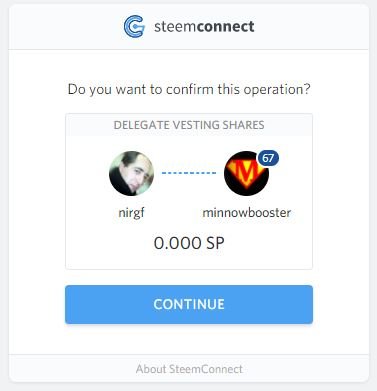Click the 0.000 SP amount
377x391 pixels.
coord(189,243)
